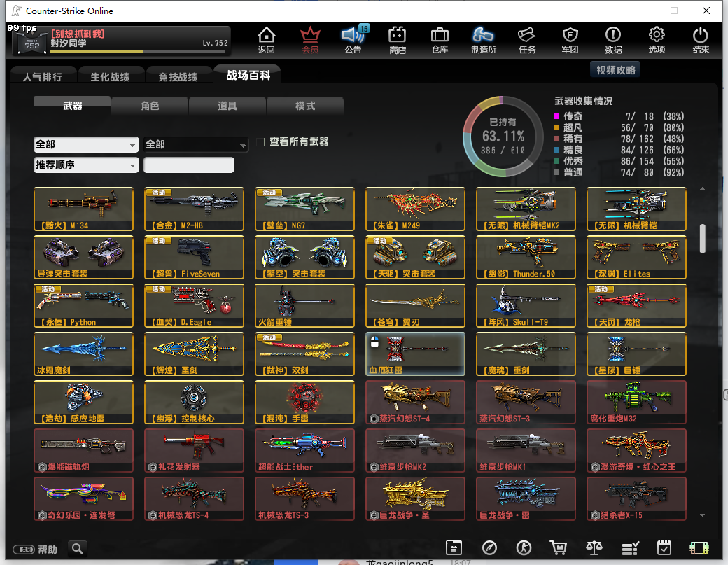Select the 【壁垒】NG7 weapon card
Image resolution: width=728 pixels, height=565 pixels.
(x=304, y=209)
